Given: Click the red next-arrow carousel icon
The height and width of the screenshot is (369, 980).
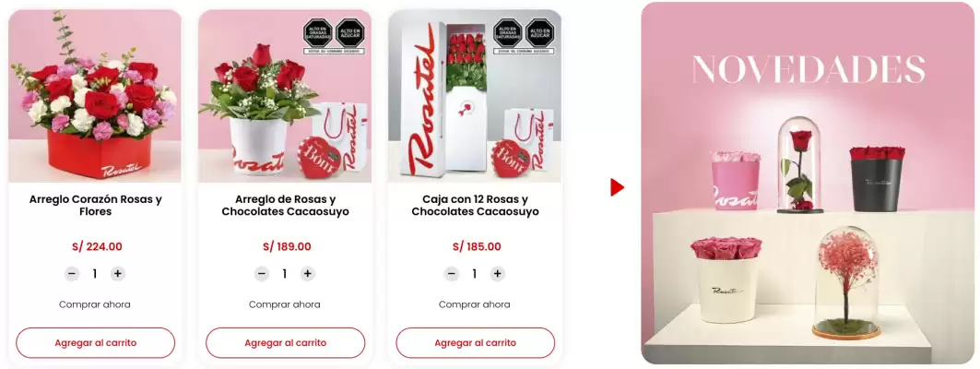Looking at the screenshot, I should click(x=617, y=187).
